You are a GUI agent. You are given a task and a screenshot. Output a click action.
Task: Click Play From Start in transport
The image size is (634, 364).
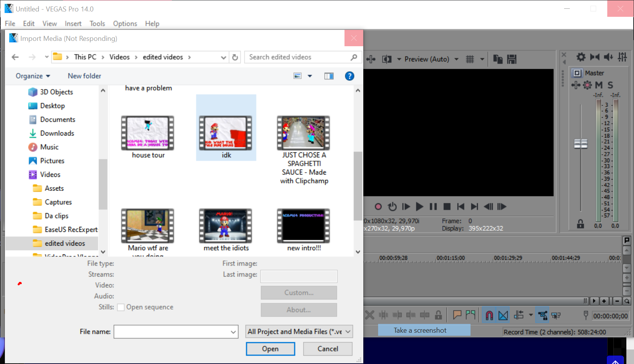coord(406,207)
